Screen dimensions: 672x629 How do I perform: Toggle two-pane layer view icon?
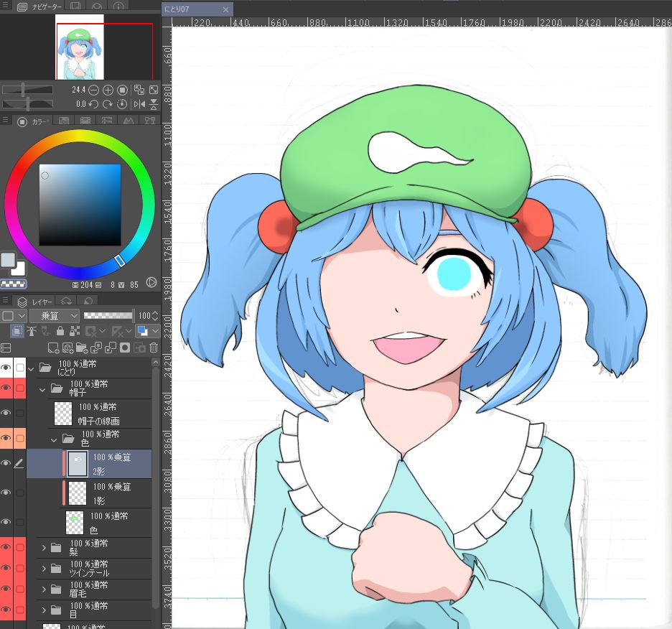pos(6,348)
